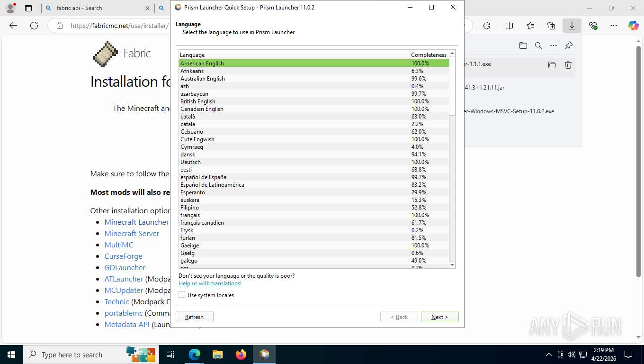Sort by the Completeness column header

pos(429,55)
